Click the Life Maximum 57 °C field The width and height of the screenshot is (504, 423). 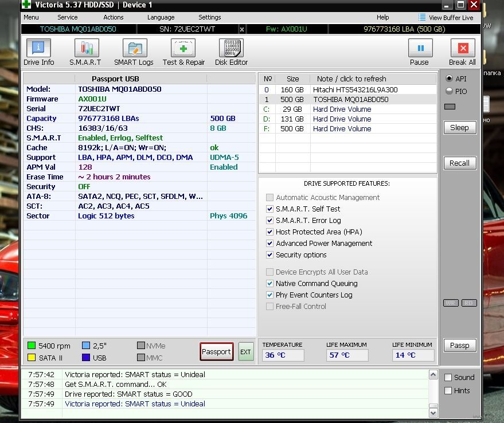click(346, 355)
